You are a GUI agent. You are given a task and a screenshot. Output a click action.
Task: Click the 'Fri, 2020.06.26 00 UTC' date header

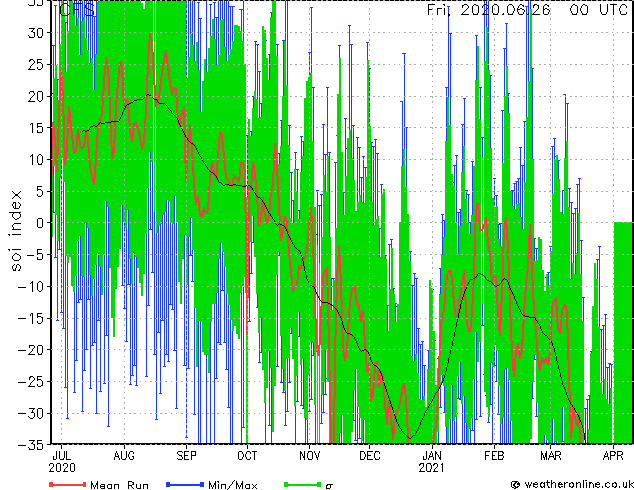(527, 9)
